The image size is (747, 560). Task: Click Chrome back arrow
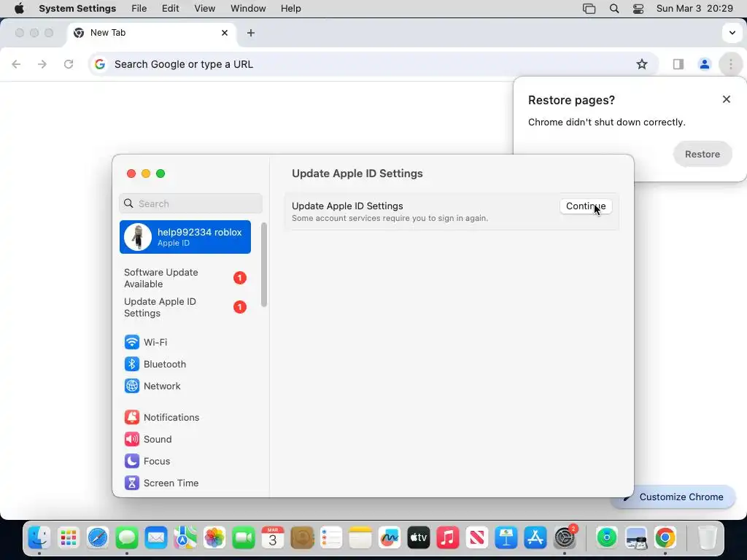[16, 64]
